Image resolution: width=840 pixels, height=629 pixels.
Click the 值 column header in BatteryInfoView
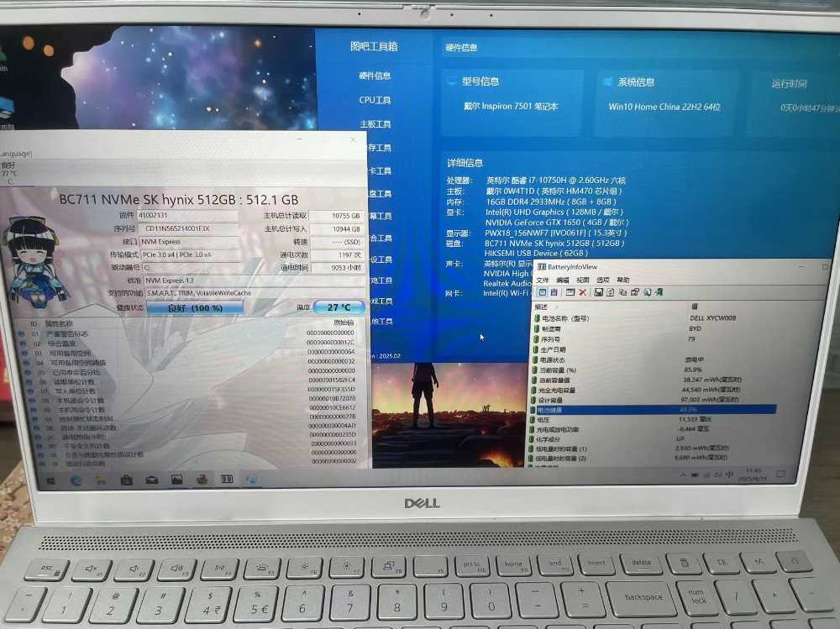(x=695, y=307)
